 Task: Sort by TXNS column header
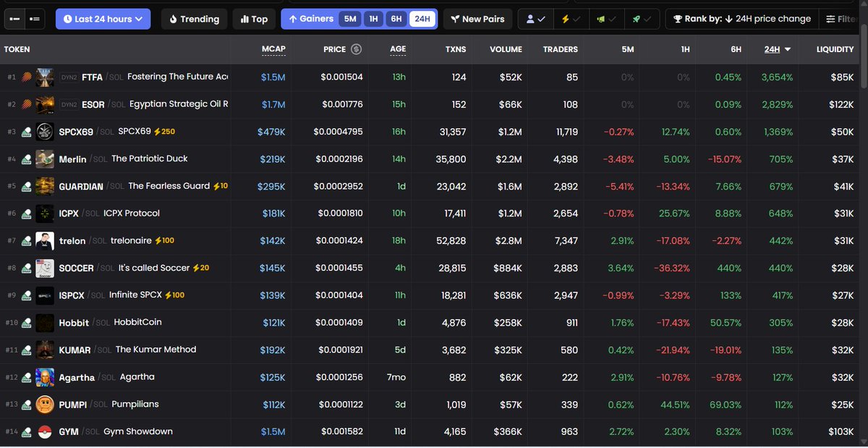coord(456,49)
